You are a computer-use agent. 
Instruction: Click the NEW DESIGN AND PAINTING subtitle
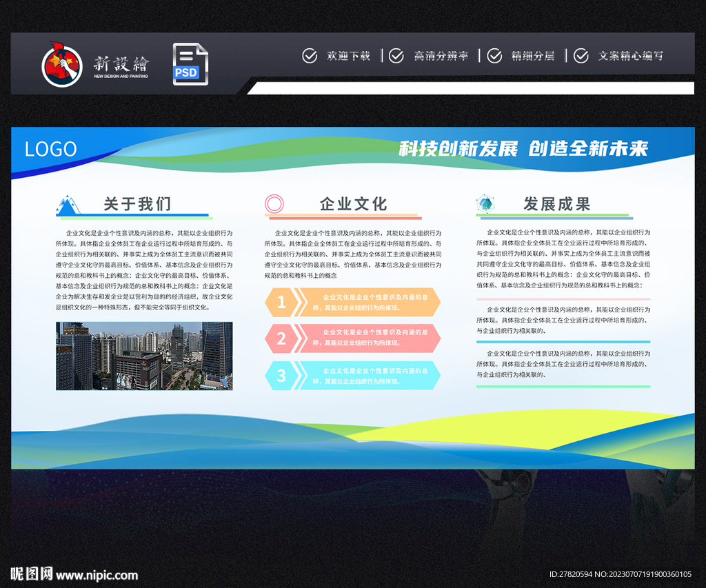[x=121, y=77]
